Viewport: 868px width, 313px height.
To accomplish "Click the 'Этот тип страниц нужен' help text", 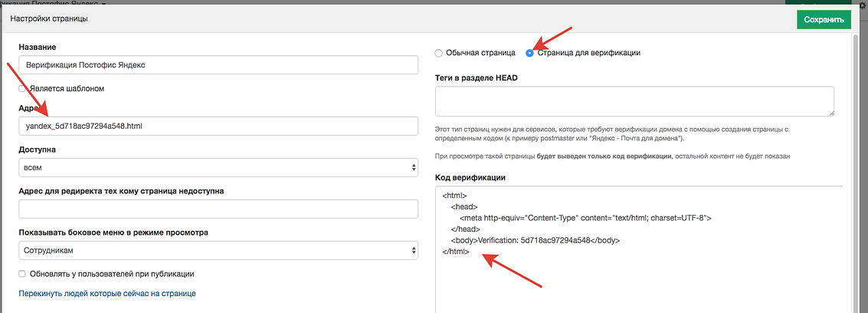I will point(611,133).
